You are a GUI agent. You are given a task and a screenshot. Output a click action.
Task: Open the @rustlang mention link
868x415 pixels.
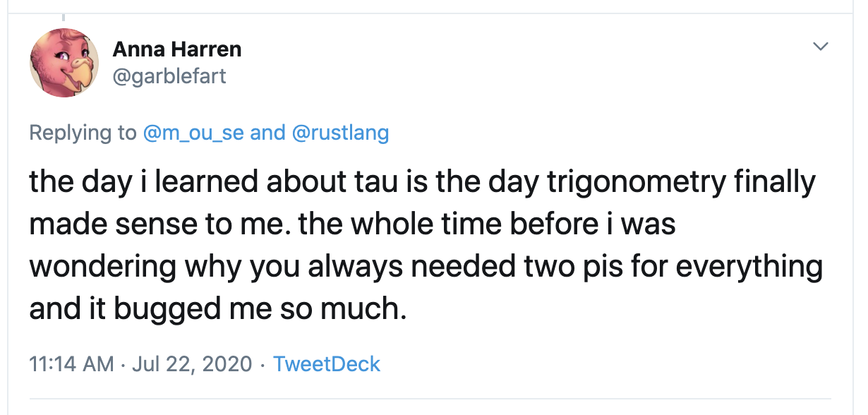(339, 133)
